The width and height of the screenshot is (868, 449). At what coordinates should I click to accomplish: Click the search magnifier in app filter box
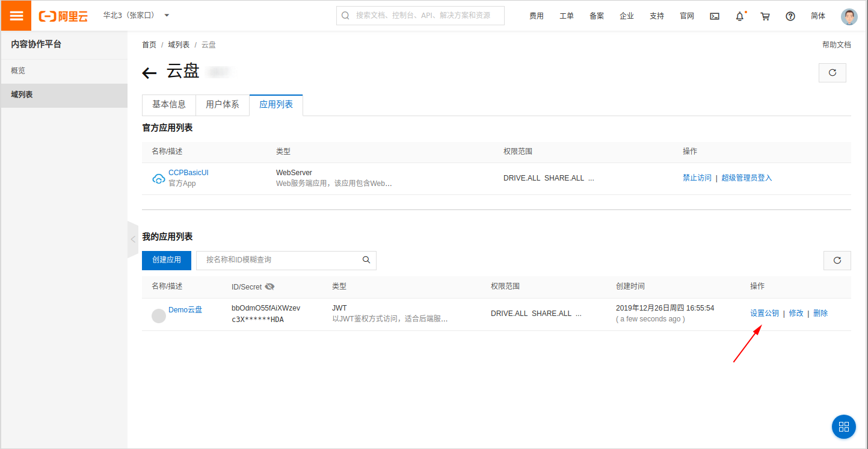click(366, 260)
